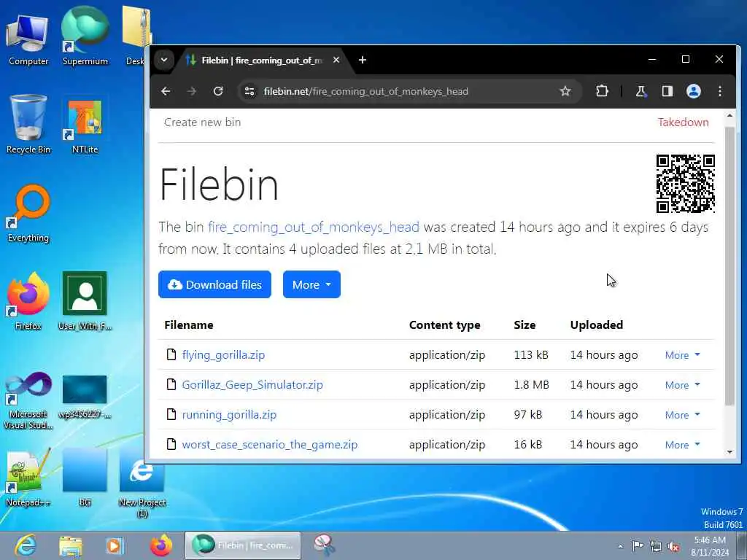Click the bin's QR code image
The image size is (747, 560).
coord(686,183)
